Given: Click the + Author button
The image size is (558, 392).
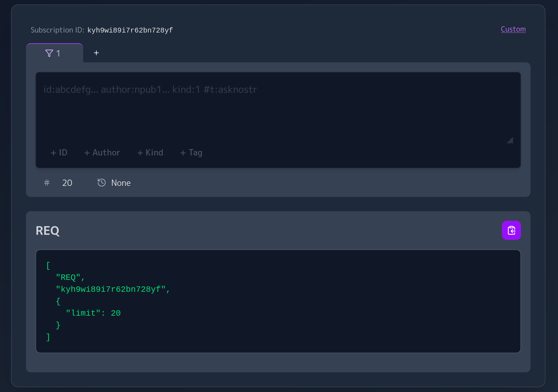Looking at the screenshot, I should [x=102, y=153].
